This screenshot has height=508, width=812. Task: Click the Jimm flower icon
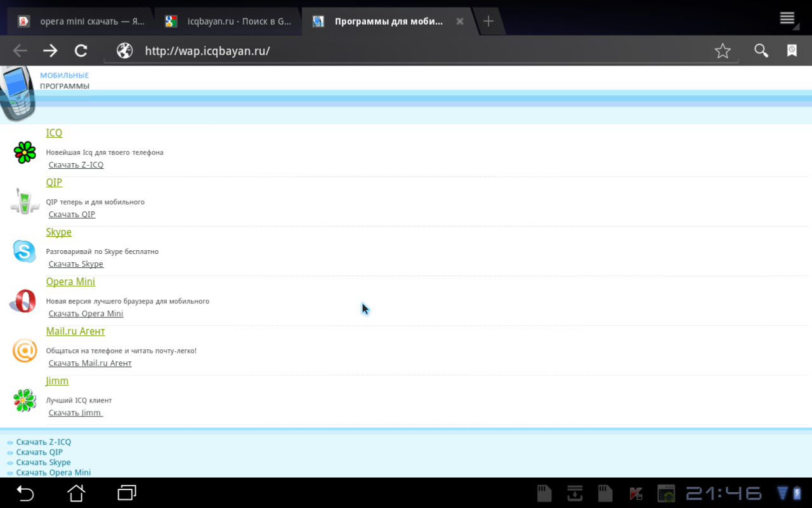[25, 400]
